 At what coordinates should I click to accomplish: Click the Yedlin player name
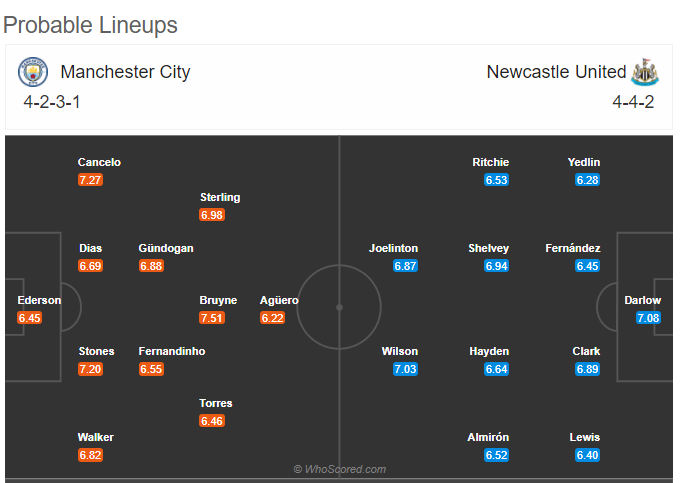[584, 162]
